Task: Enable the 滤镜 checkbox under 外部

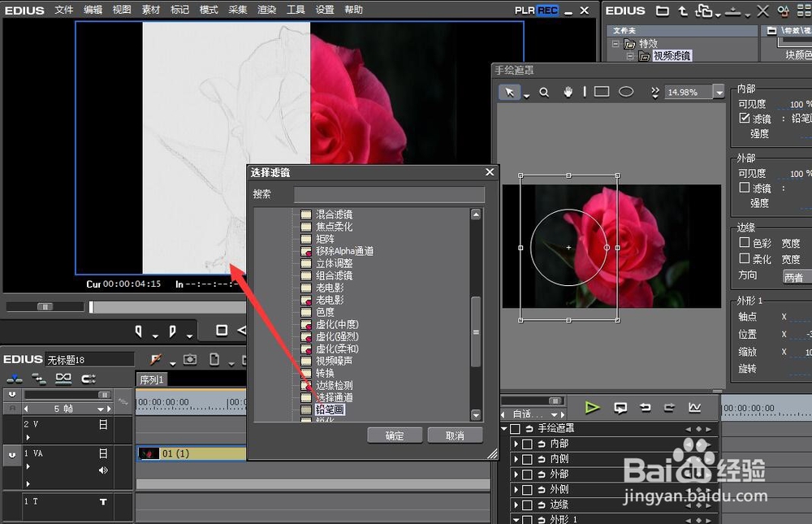Action: pos(744,187)
